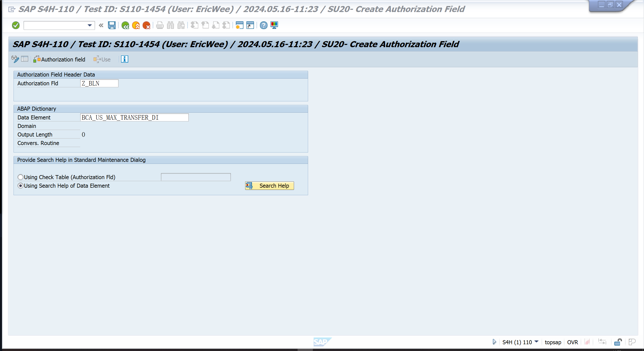Click the orange Exit icon
Image resolution: width=644 pixels, height=351 pixels.
(x=136, y=25)
